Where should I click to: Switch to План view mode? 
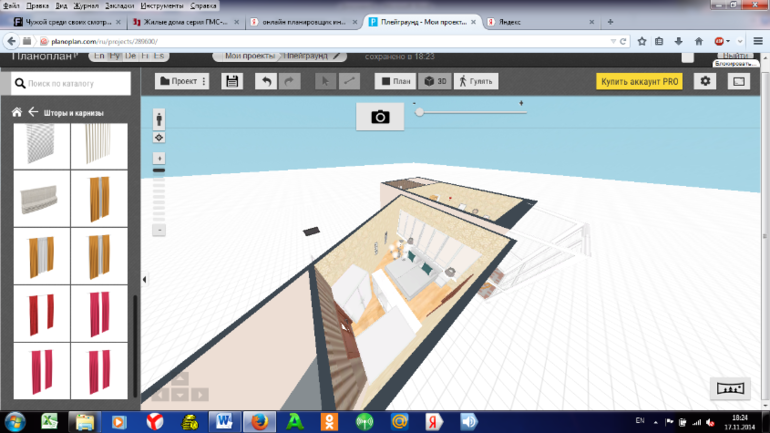click(395, 81)
